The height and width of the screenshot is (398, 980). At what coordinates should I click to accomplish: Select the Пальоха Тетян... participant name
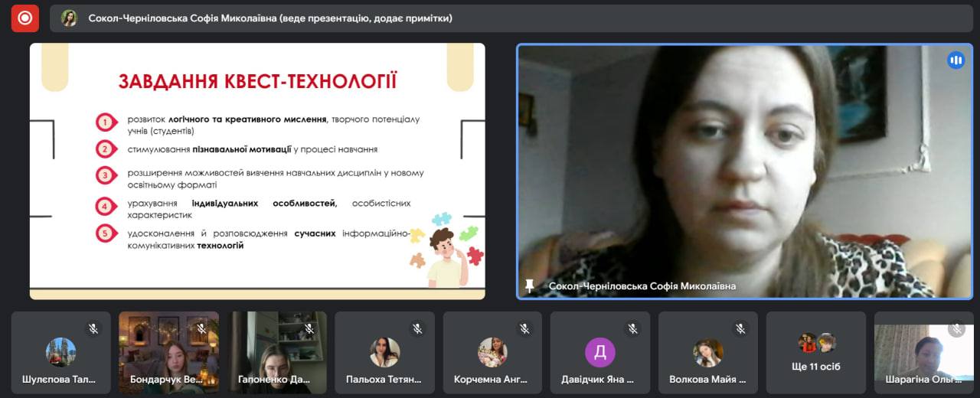point(384,379)
